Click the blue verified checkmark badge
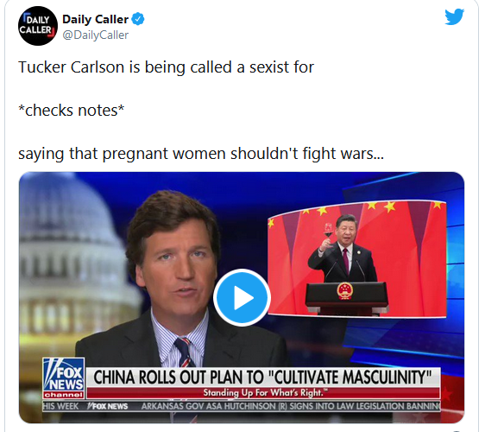Screen dimensions: 504x432 [x=138, y=19]
